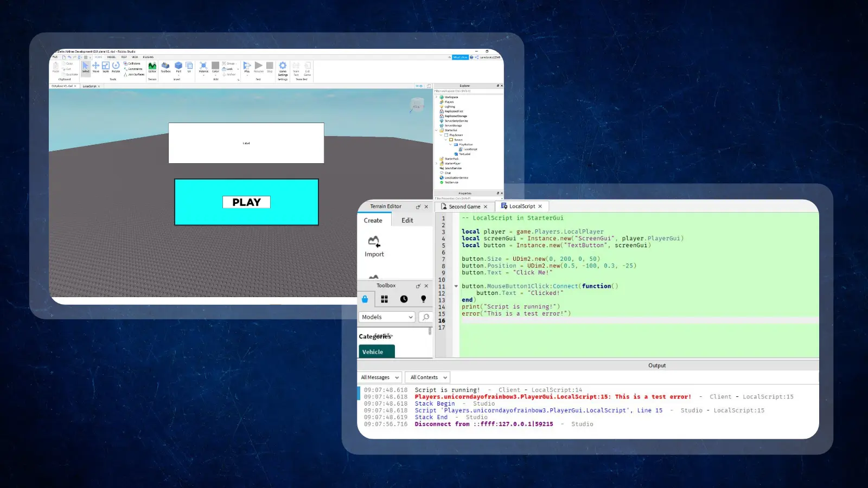The width and height of the screenshot is (868, 488).
Task: Open Toolbox Creations lightbulb tab
Action: [424, 299]
